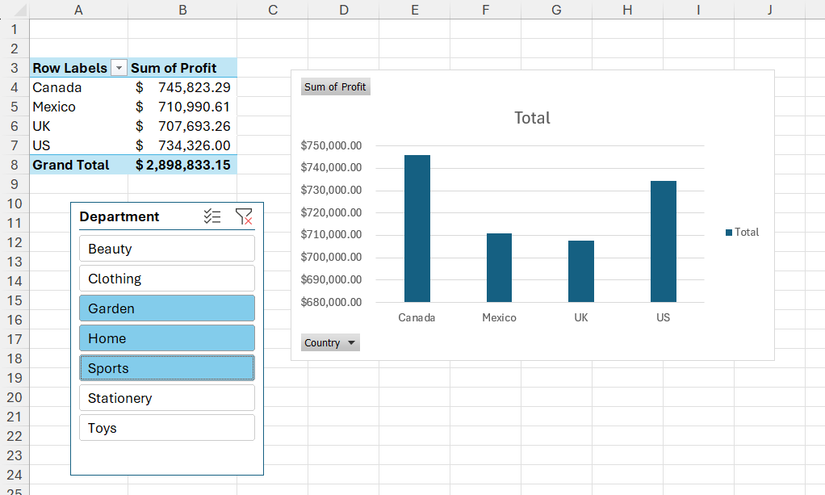Clear the Department slicer filter

pos(244,216)
